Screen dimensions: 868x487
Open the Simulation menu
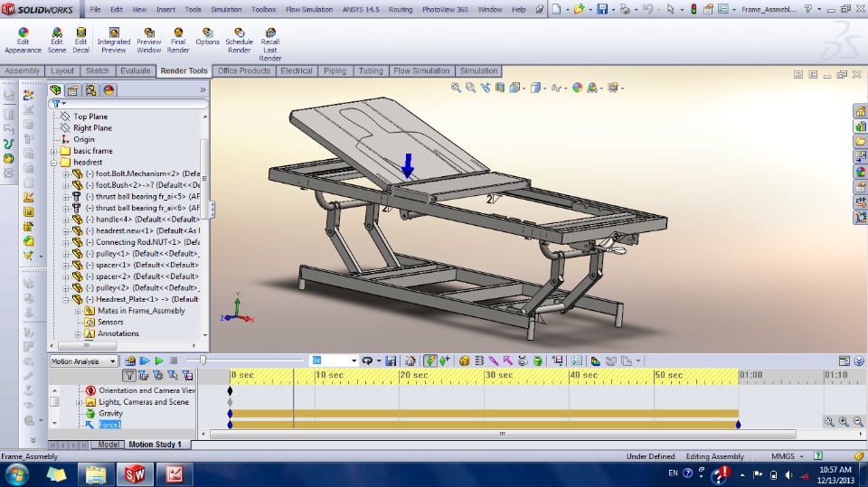[226, 9]
